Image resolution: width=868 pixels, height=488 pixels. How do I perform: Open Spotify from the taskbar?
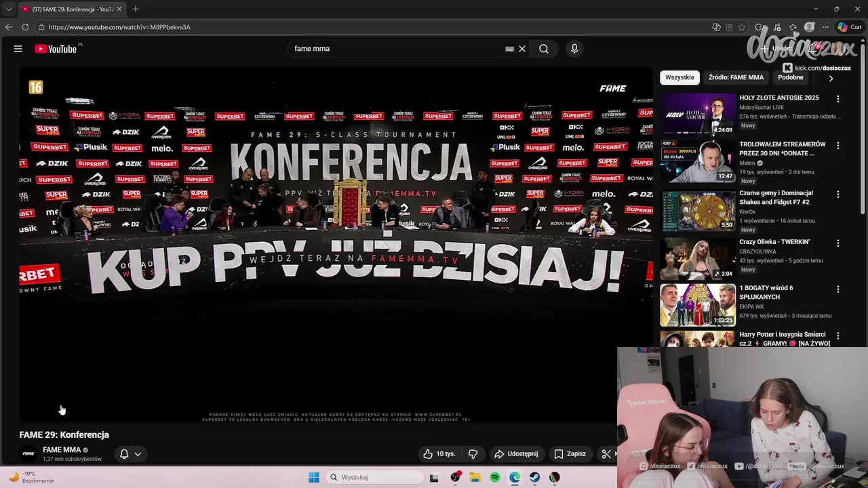(x=495, y=477)
